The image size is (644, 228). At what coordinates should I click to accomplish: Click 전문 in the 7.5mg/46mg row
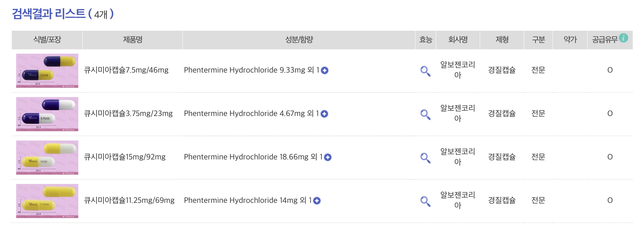(538, 70)
